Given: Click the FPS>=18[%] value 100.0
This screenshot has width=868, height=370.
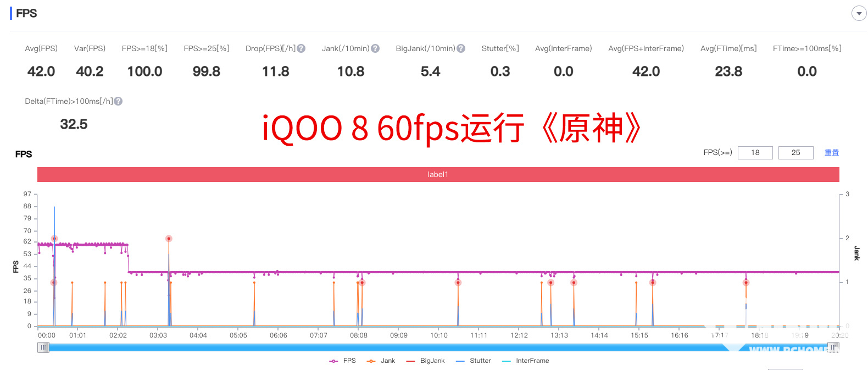Looking at the screenshot, I should click(x=144, y=71).
